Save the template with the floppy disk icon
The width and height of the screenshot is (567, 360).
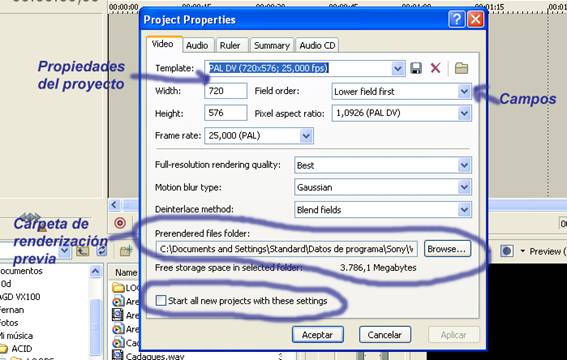416,68
